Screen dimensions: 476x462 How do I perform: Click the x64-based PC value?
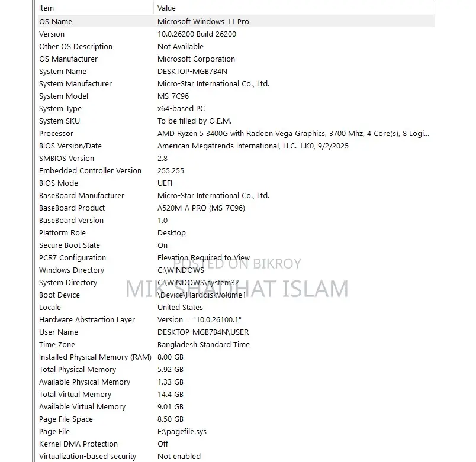pyautogui.click(x=181, y=109)
